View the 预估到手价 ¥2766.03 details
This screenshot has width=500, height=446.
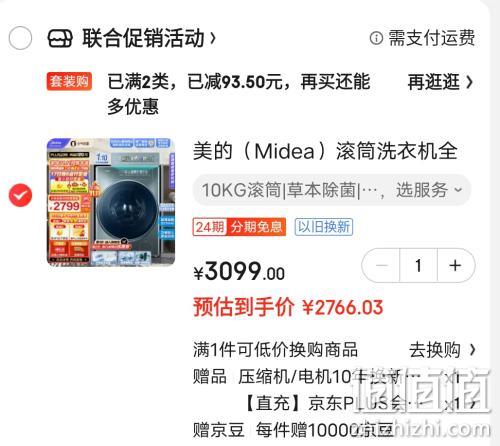click(x=288, y=307)
